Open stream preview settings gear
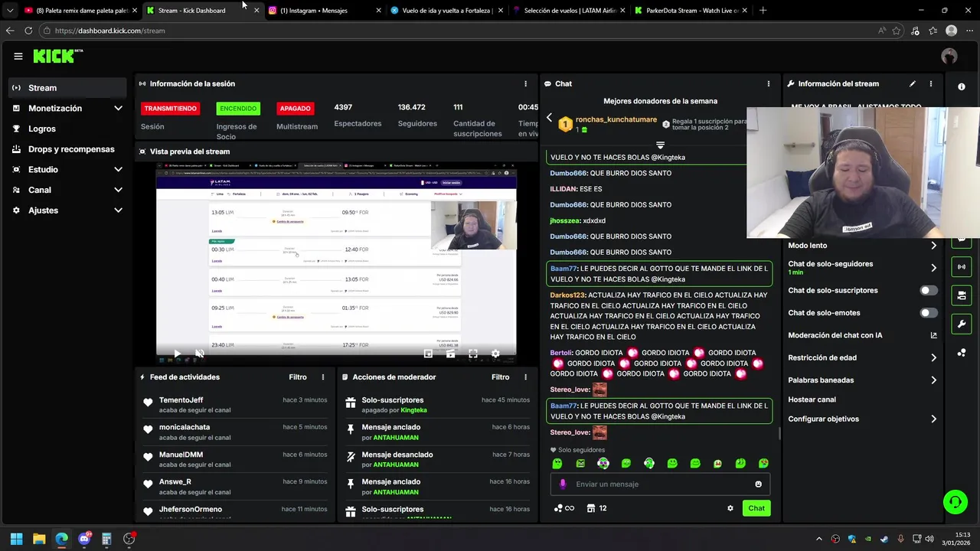The width and height of the screenshot is (980, 551). pos(495,354)
